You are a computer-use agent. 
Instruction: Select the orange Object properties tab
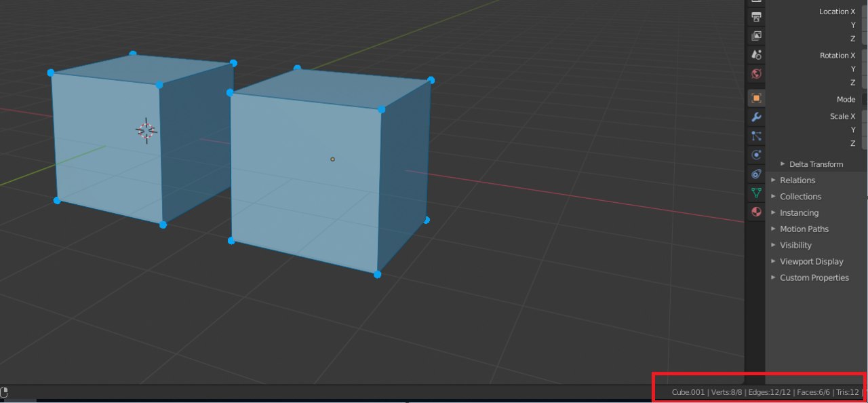[757, 98]
